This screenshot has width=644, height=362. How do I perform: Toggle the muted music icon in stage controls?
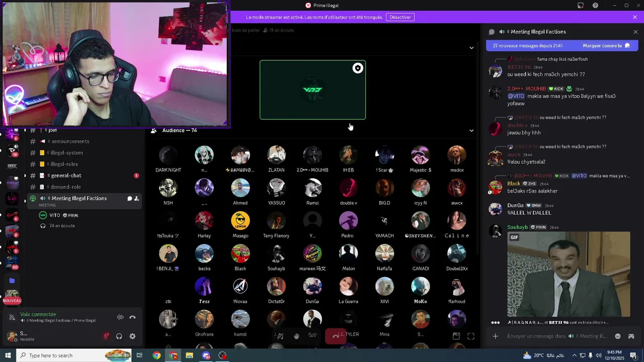point(280,336)
